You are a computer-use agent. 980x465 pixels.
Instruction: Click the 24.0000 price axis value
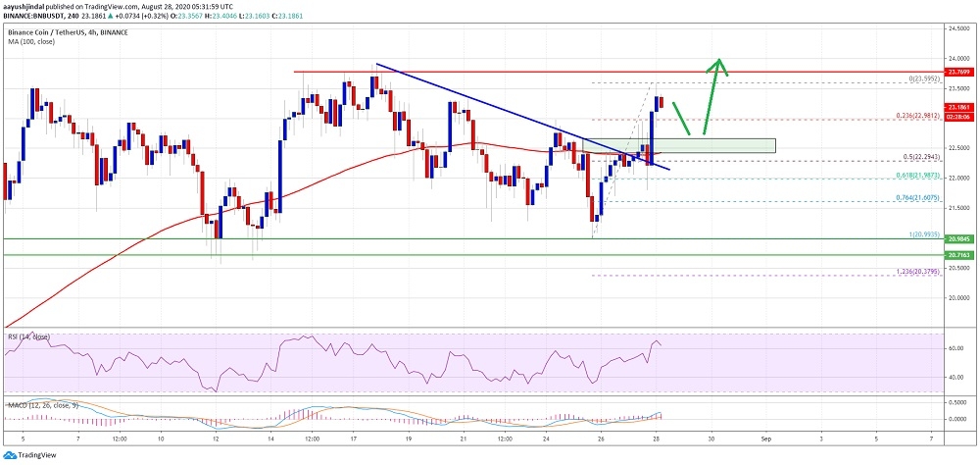958,58
